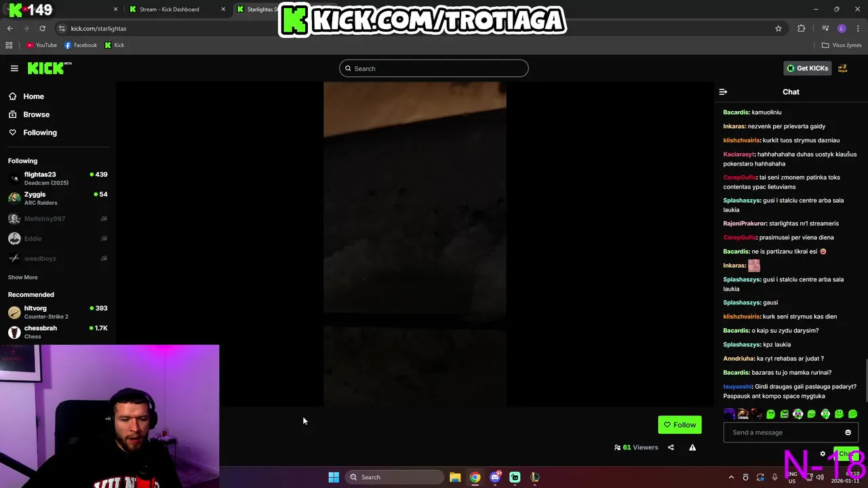Click username RajoniPrakuror in chat
The width and height of the screenshot is (868, 488).
point(745,224)
